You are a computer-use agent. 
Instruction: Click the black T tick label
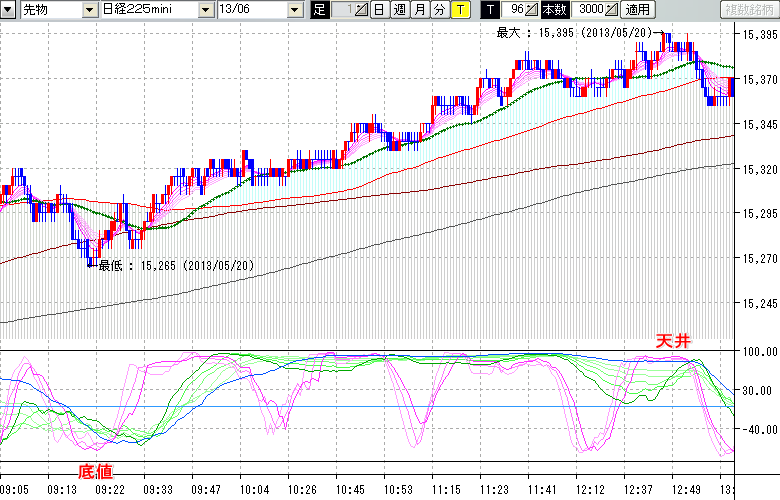coord(489,9)
